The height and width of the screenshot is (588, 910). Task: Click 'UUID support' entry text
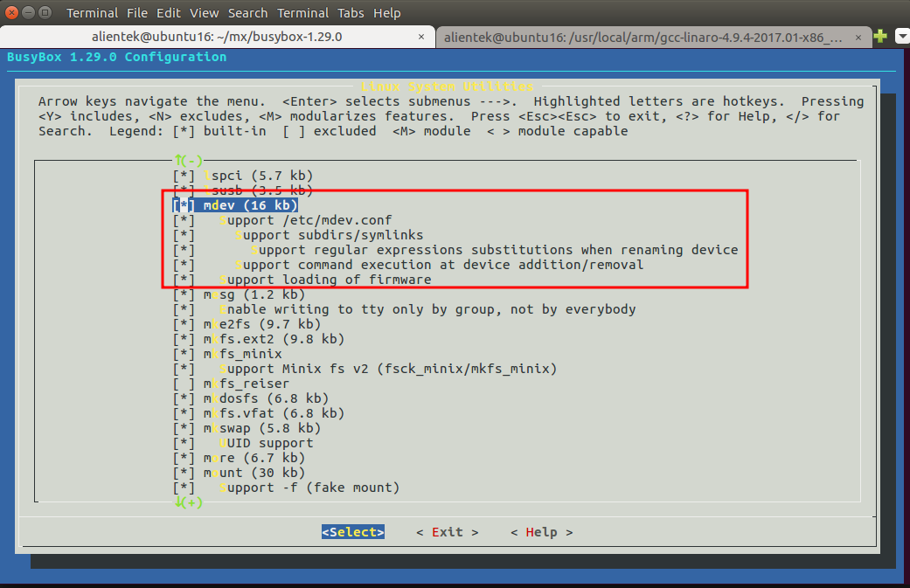pos(267,443)
